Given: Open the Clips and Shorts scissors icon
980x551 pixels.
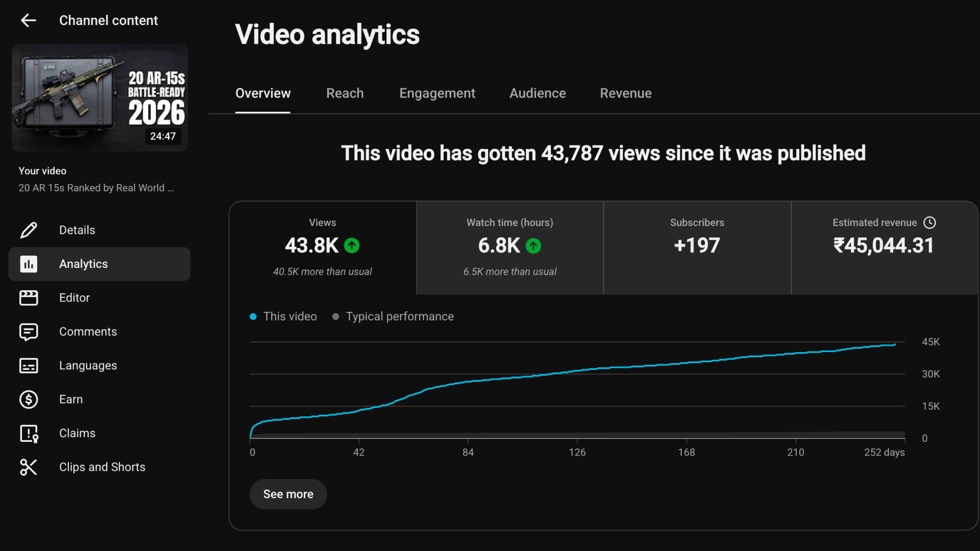Looking at the screenshot, I should coord(29,467).
